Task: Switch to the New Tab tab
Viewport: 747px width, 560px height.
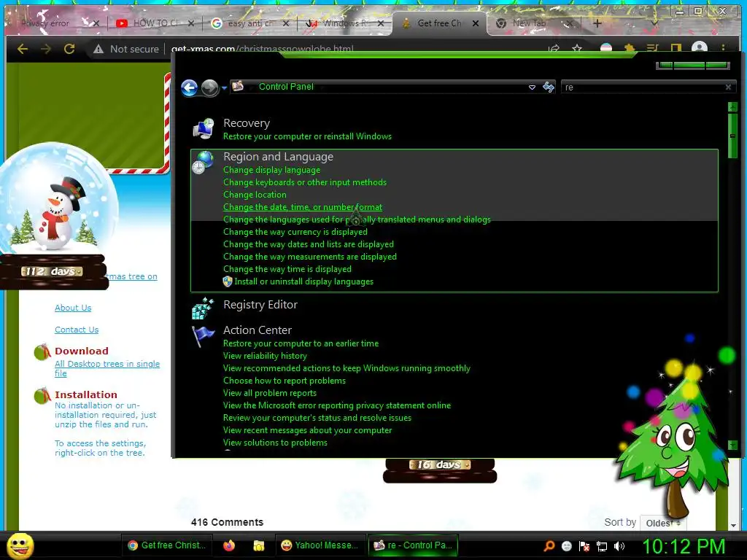Action: (x=530, y=23)
